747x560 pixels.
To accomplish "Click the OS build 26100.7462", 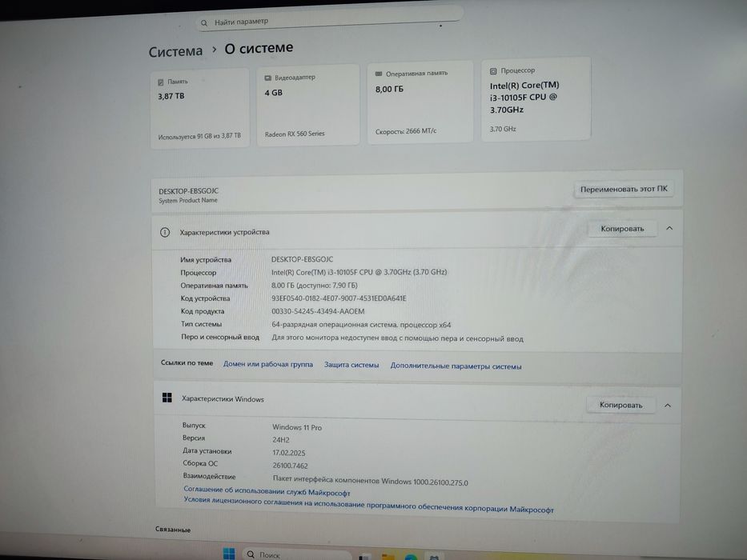I will [290, 466].
